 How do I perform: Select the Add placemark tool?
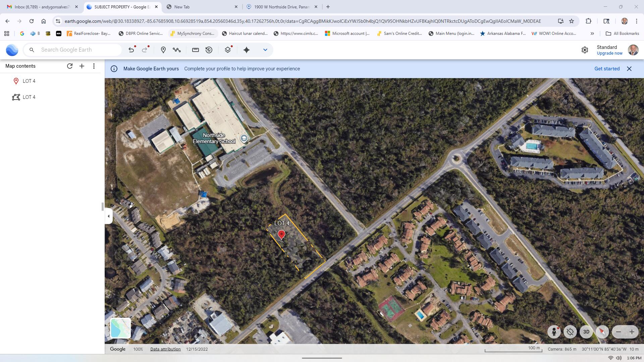pyautogui.click(x=163, y=50)
